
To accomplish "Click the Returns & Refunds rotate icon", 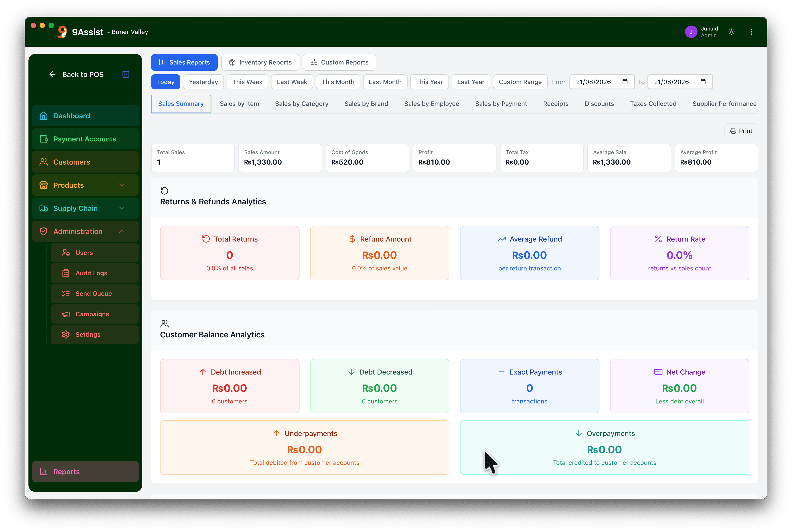I will [x=165, y=191].
